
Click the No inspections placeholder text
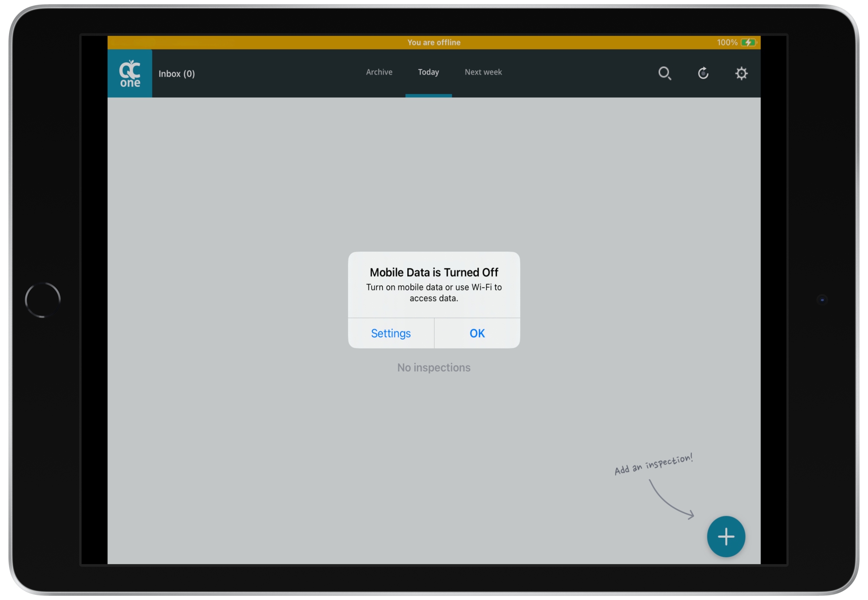433,367
